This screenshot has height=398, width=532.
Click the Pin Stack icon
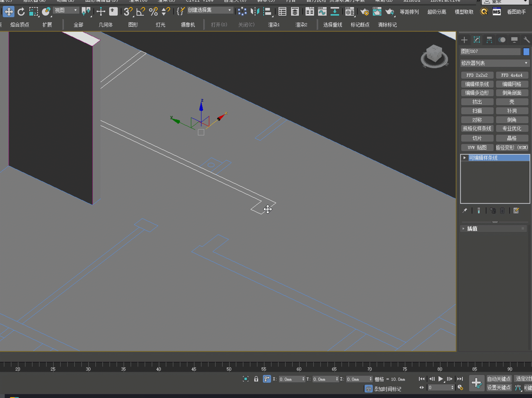465,211
